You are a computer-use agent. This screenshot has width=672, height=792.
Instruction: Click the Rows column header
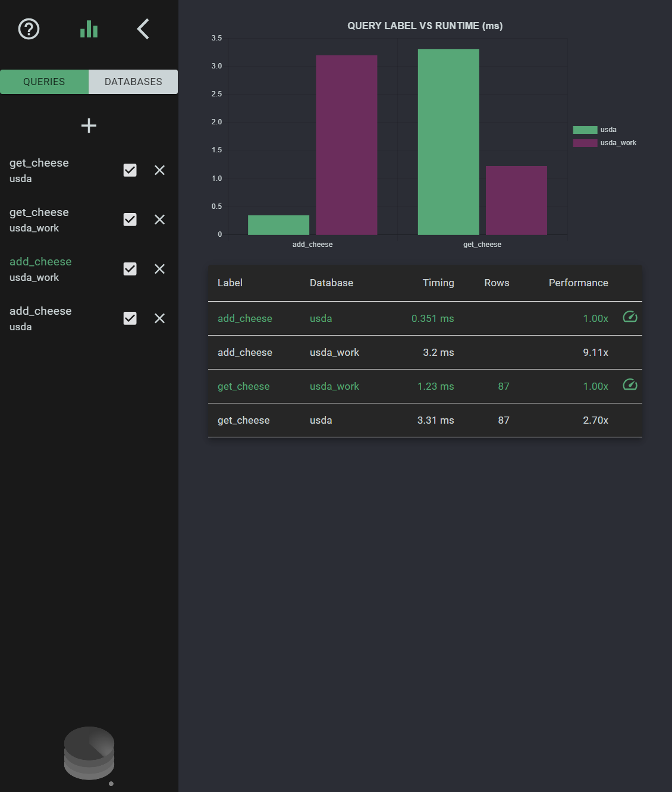click(497, 283)
